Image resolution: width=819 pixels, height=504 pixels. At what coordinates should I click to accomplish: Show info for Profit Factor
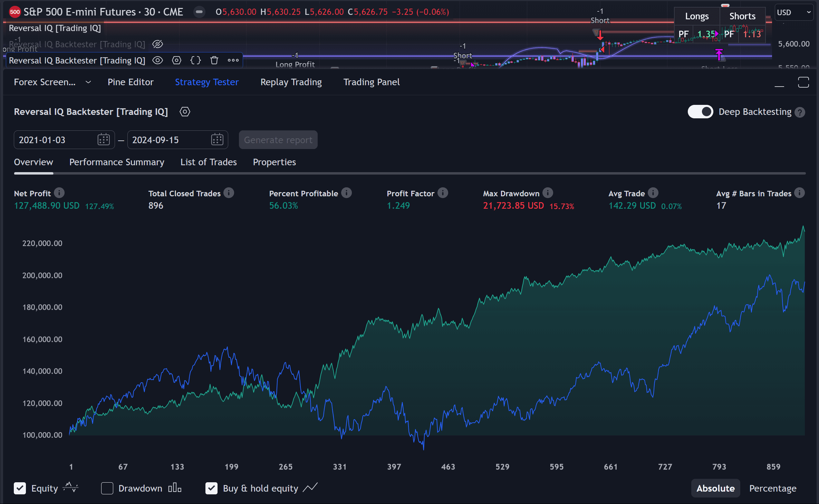click(443, 193)
